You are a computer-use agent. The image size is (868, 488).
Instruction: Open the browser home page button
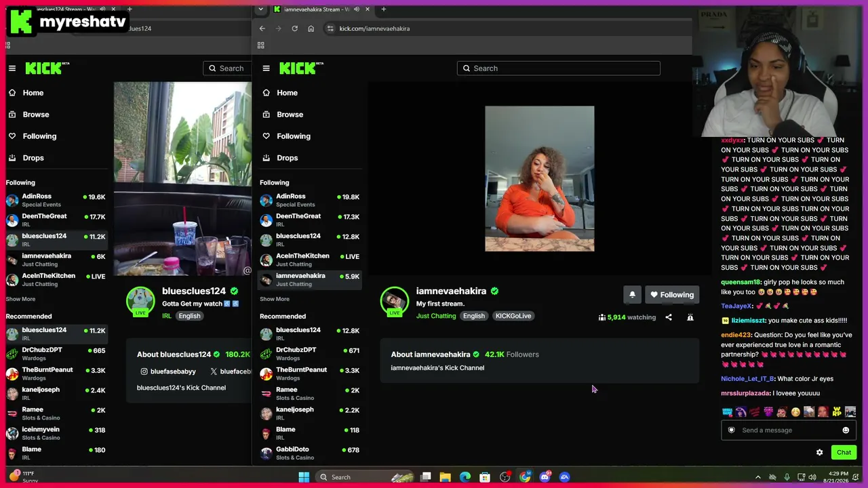coord(311,28)
